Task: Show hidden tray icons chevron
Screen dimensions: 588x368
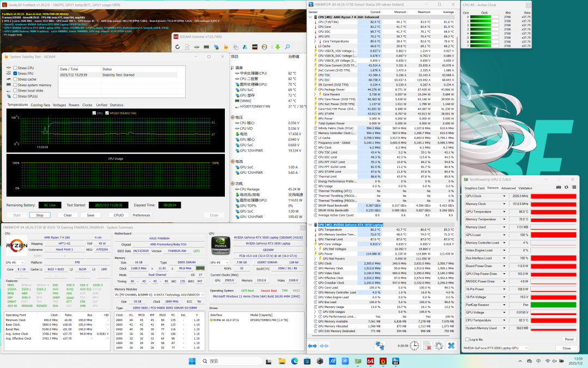Action: [520, 361]
